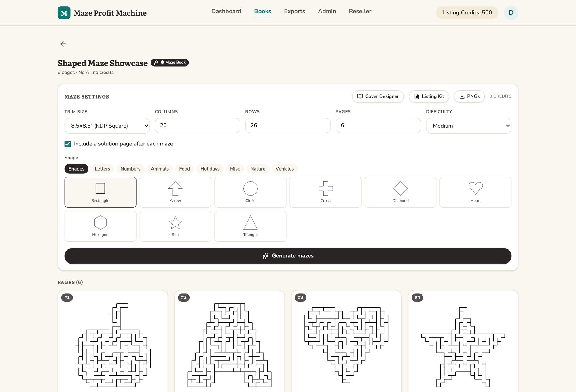576x392 pixels.
Task: Switch to Holidays category tab
Action: (210, 169)
